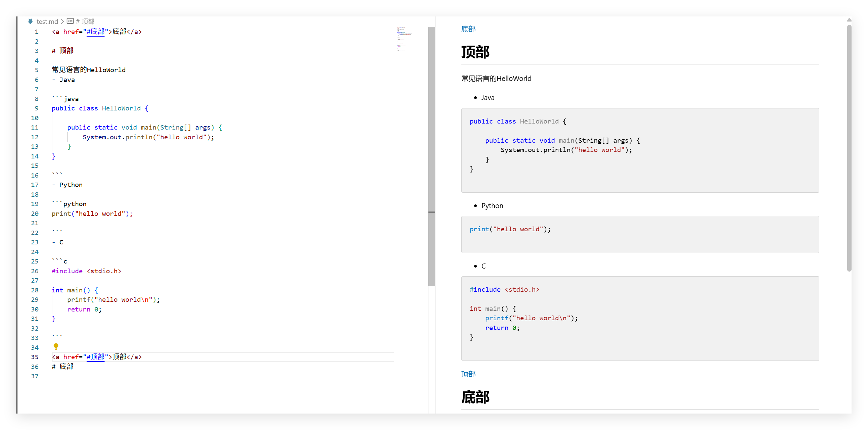Viewport: 868px width, 430px height.
Task: Click the 顶部 link in the preview
Action: click(x=468, y=374)
